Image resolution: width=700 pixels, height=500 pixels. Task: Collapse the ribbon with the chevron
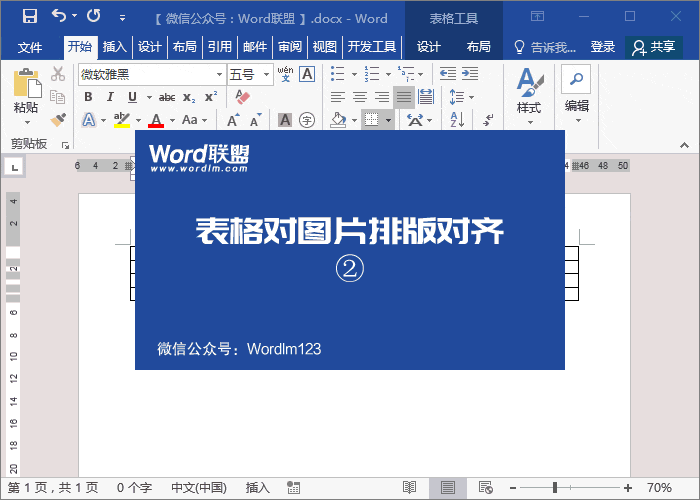[684, 145]
